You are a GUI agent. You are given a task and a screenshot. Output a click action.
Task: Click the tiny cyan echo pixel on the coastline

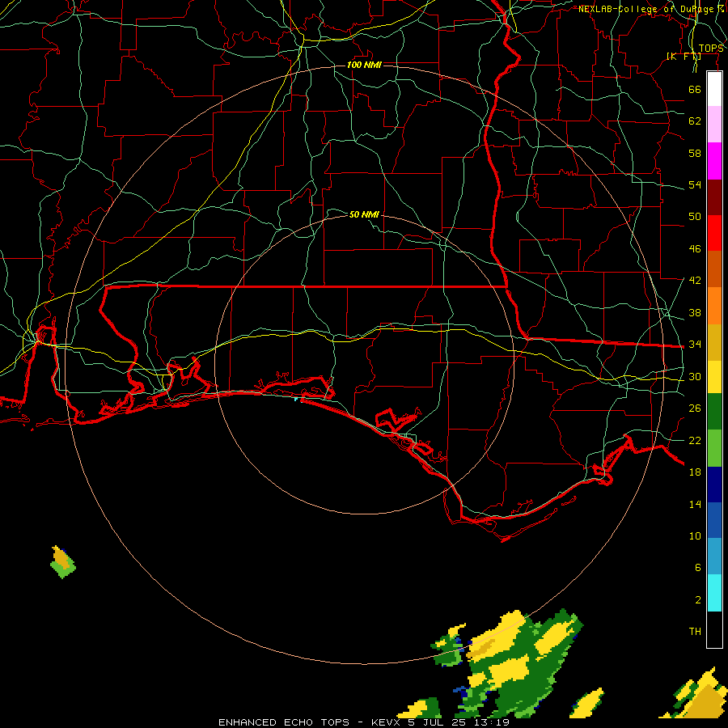click(x=298, y=399)
